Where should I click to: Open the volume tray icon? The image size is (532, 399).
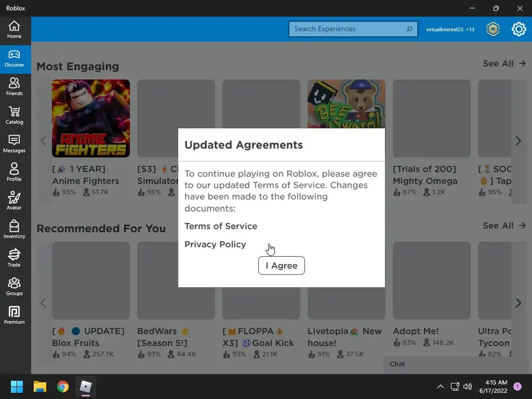tap(468, 387)
